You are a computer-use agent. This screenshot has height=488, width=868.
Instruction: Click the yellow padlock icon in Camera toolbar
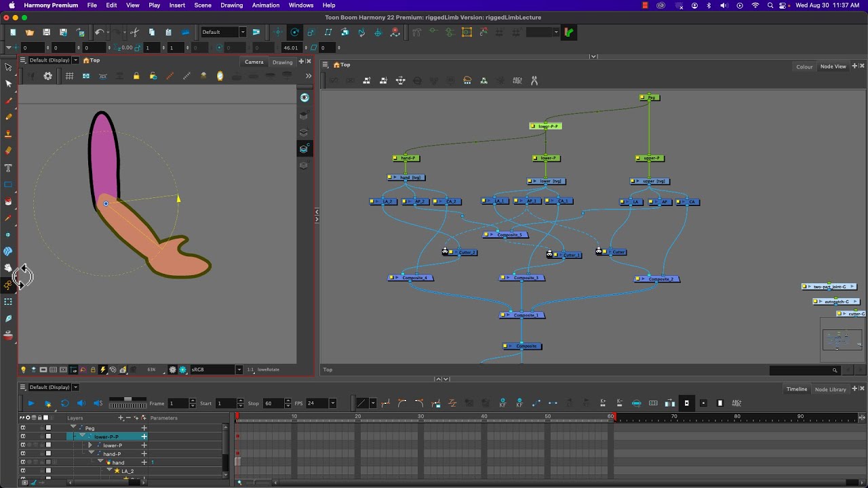(136, 76)
